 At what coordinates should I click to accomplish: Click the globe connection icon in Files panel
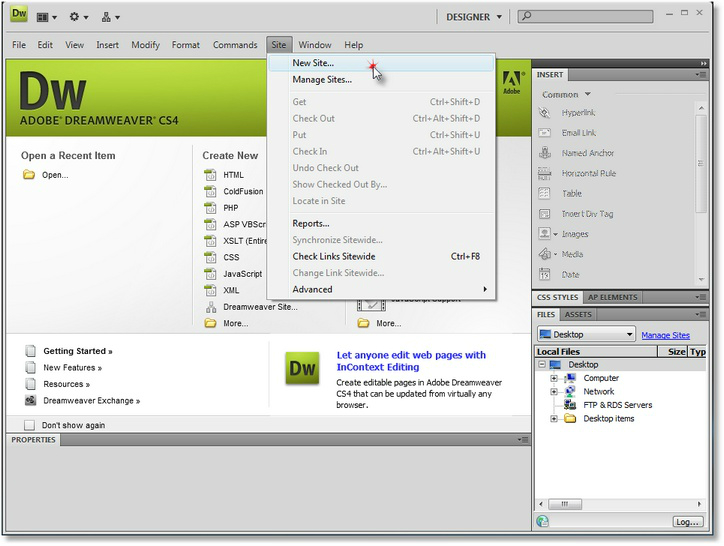(543, 522)
